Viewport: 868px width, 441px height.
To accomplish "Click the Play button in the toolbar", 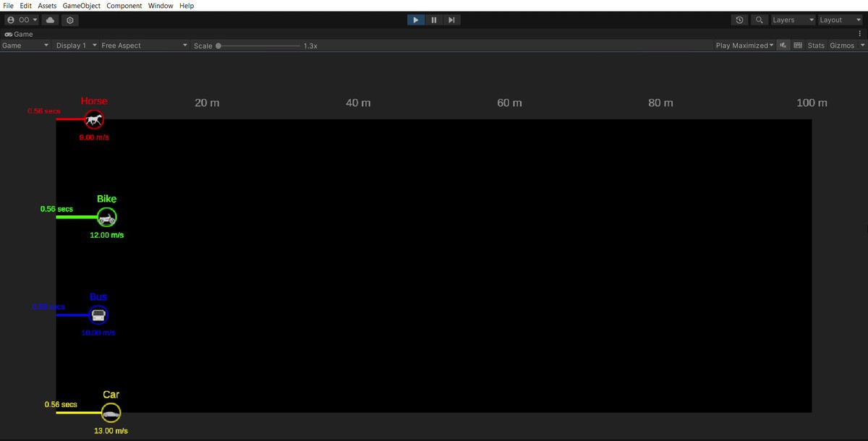I will click(415, 20).
